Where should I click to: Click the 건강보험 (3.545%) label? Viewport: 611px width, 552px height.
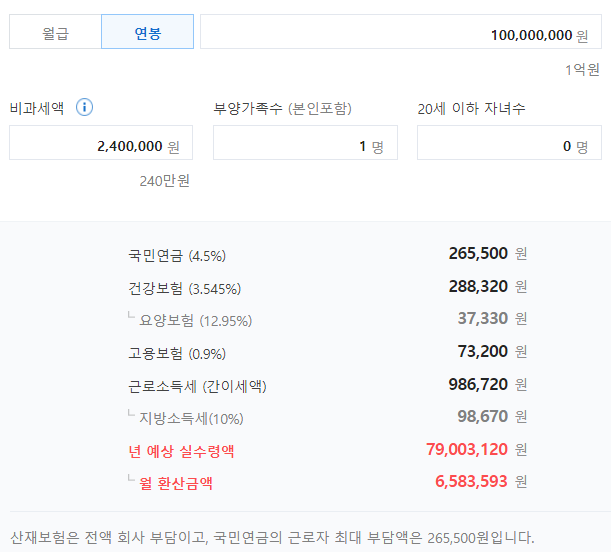pyautogui.click(x=184, y=288)
